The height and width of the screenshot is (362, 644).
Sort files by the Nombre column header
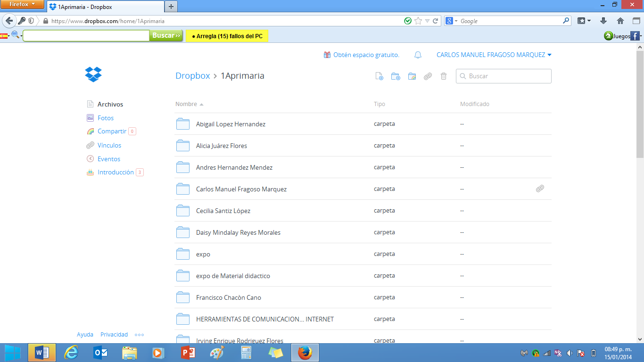pyautogui.click(x=186, y=104)
